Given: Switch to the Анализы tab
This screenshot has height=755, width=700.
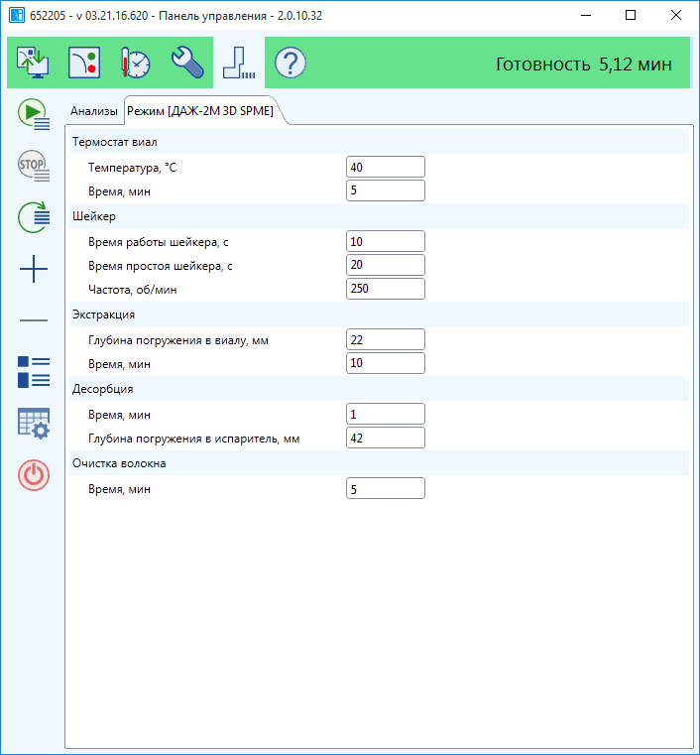Looking at the screenshot, I should point(94,111).
